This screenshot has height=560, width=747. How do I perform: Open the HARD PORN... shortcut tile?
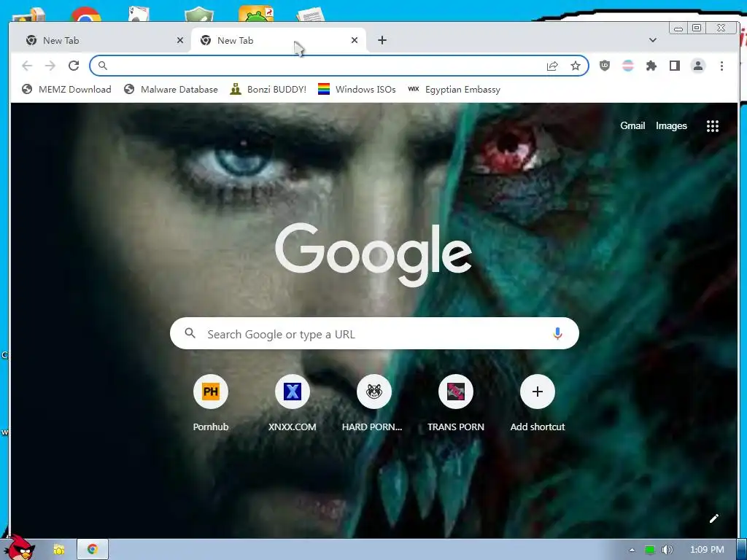(374, 402)
